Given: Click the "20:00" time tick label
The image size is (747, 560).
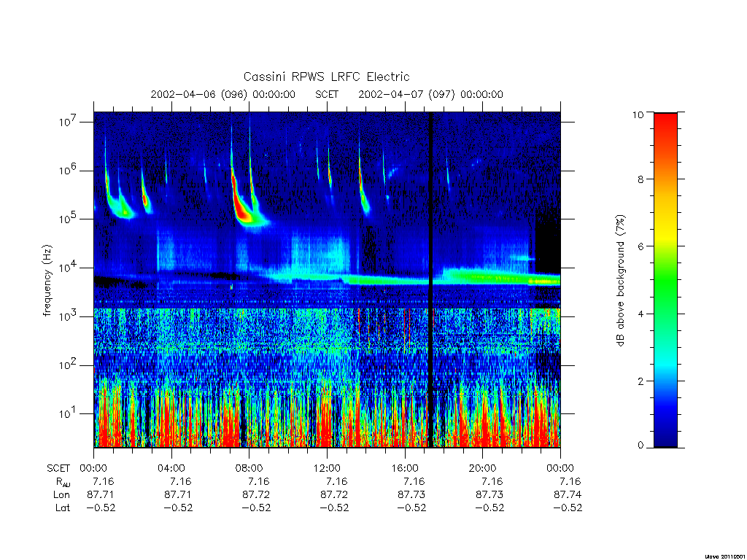Looking at the screenshot, I should pos(482,469).
